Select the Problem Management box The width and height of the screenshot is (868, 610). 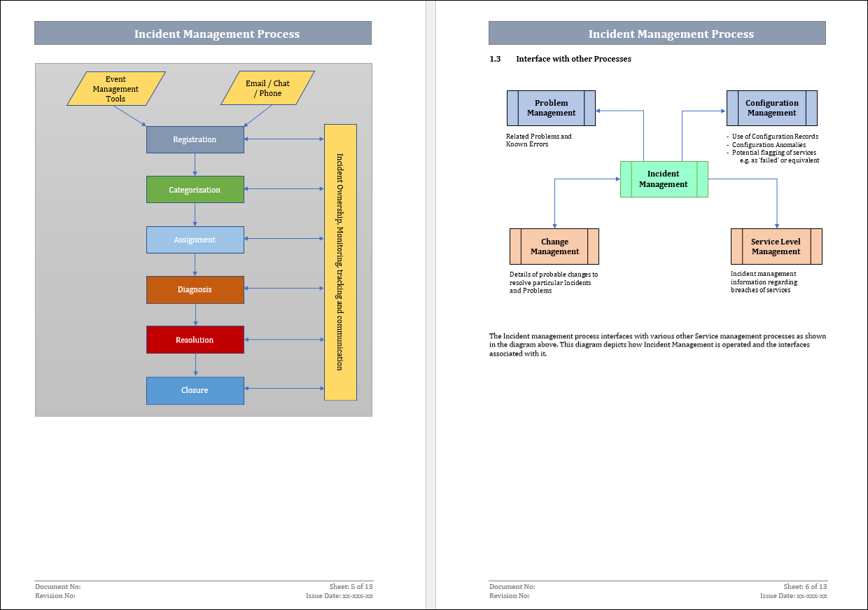pyautogui.click(x=551, y=108)
